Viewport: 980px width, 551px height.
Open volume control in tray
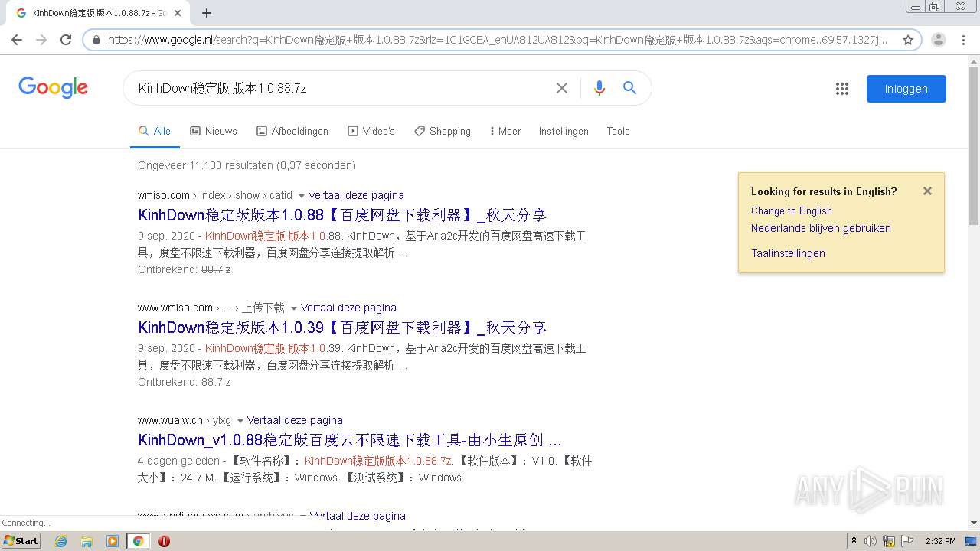pos(871,541)
